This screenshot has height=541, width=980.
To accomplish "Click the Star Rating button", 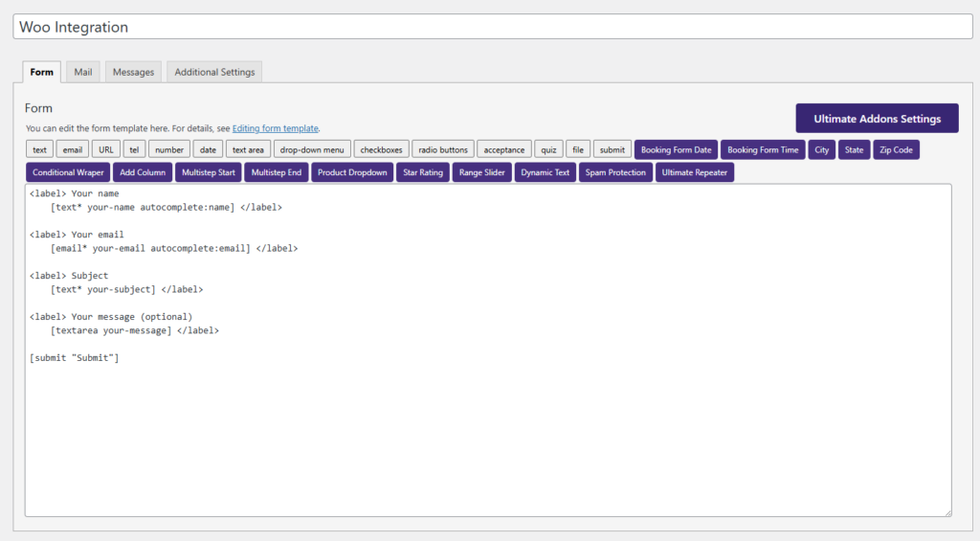I will tap(423, 172).
